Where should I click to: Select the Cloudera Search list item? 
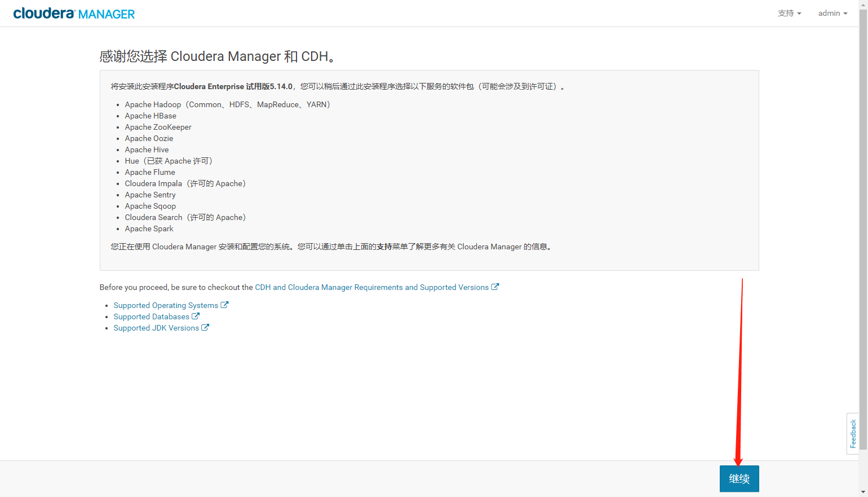point(185,217)
